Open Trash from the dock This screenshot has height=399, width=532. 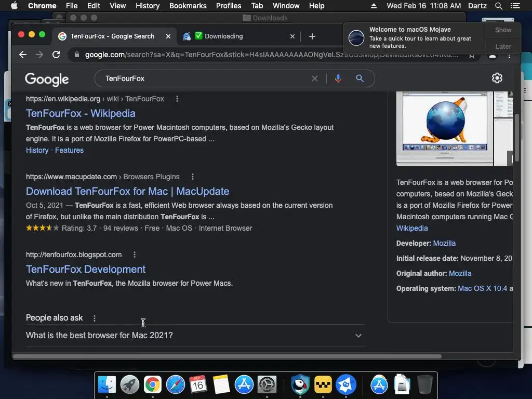point(425,385)
